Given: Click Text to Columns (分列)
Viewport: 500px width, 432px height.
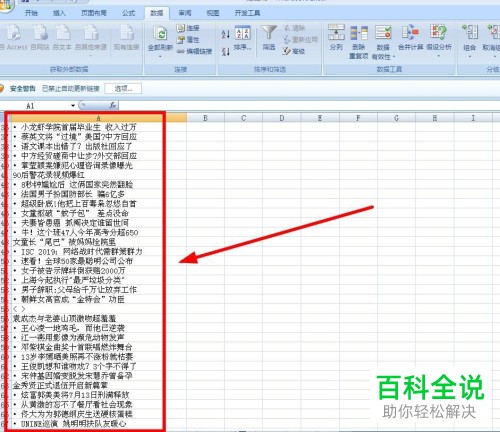Looking at the screenshot, I should (x=336, y=37).
